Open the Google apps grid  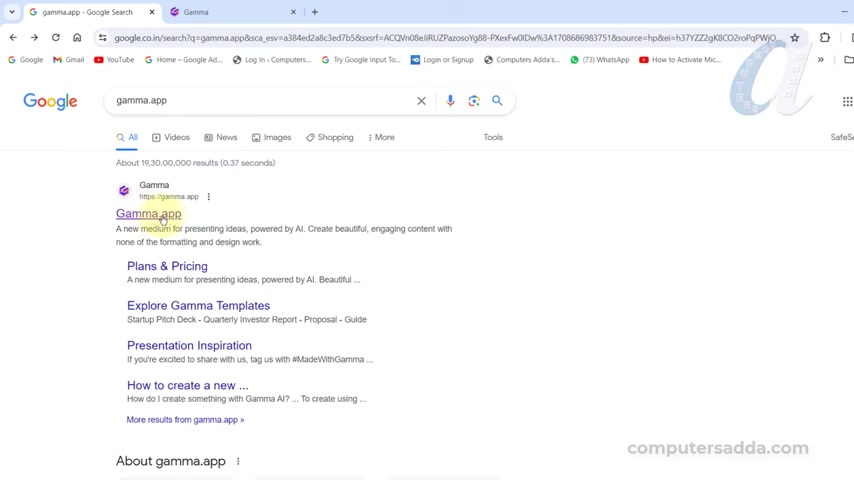click(847, 101)
